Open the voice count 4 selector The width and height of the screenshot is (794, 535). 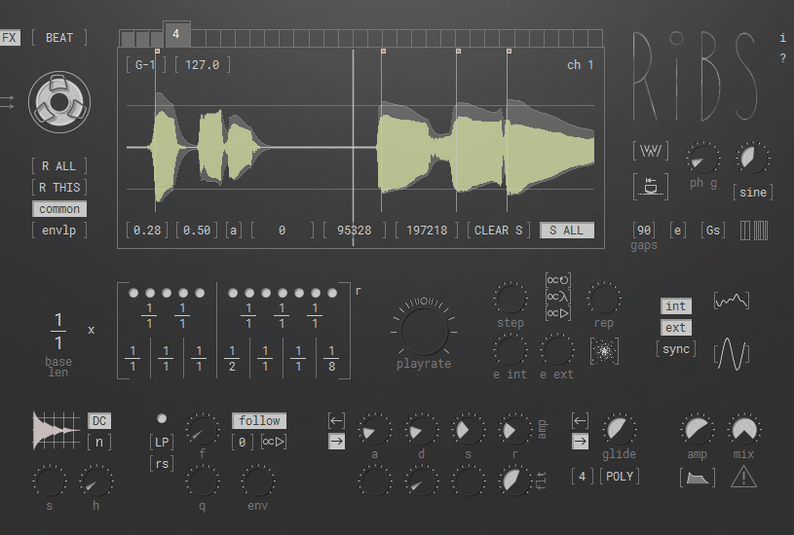582,476
